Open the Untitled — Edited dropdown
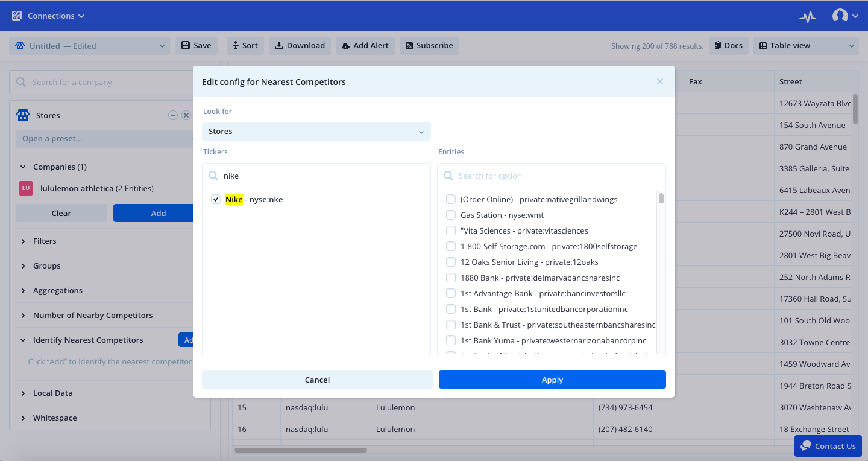Image resolution: width=868 pixels, height=461 pixels. [x=89, y=46]
